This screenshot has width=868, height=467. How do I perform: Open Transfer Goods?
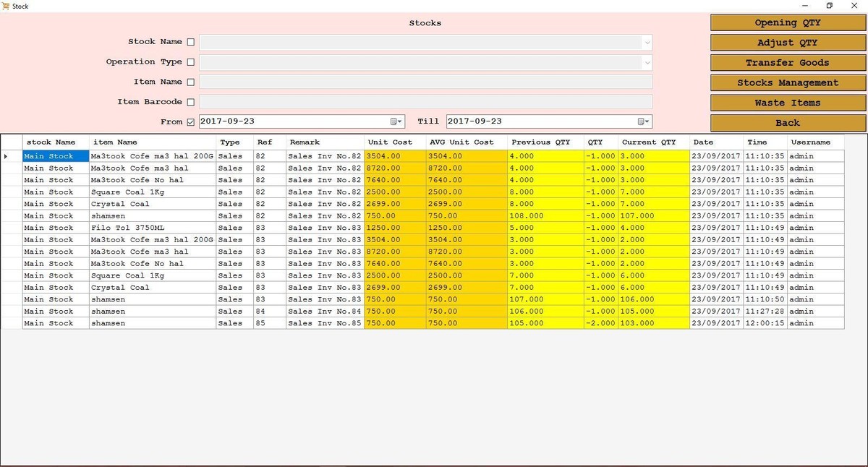[x=788, y=62]
